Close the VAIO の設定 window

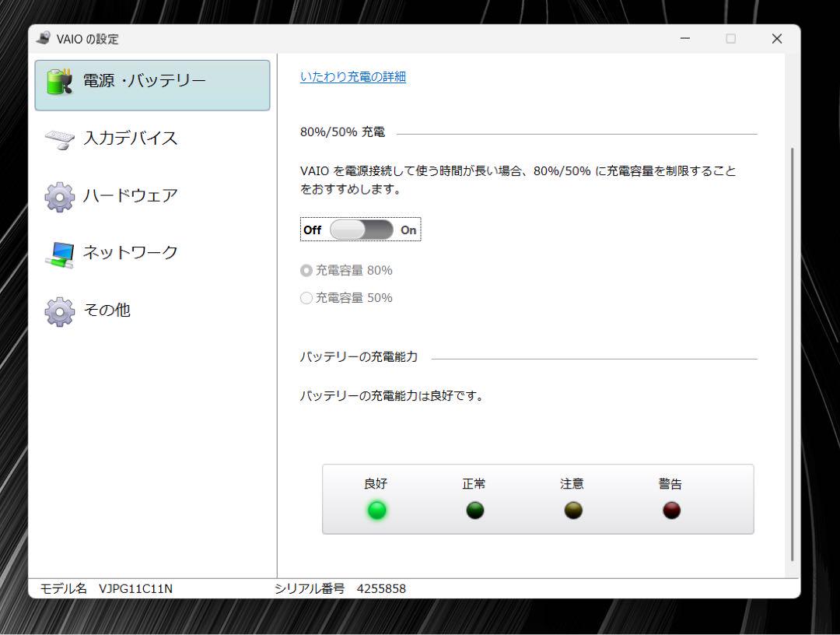pyautogui.click(x=777, y=39)
